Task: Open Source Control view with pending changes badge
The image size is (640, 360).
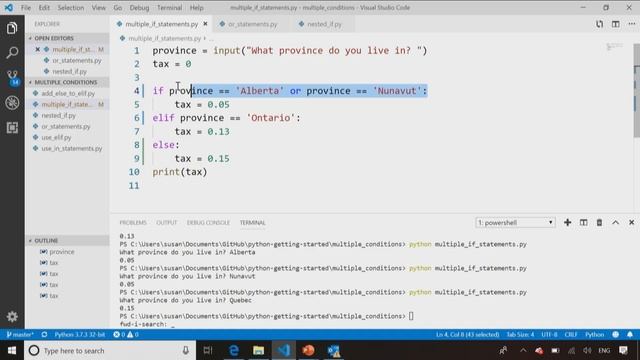Action: 12,78
